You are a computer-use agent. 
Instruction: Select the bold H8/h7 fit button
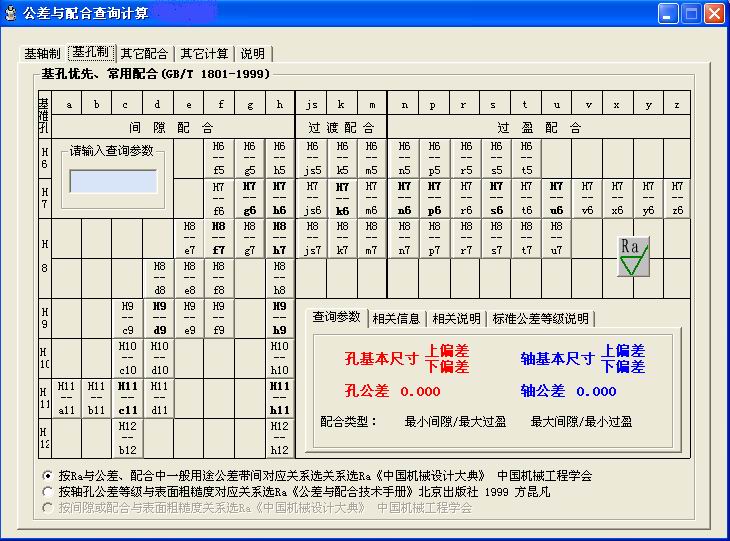[x=279, y=238]
